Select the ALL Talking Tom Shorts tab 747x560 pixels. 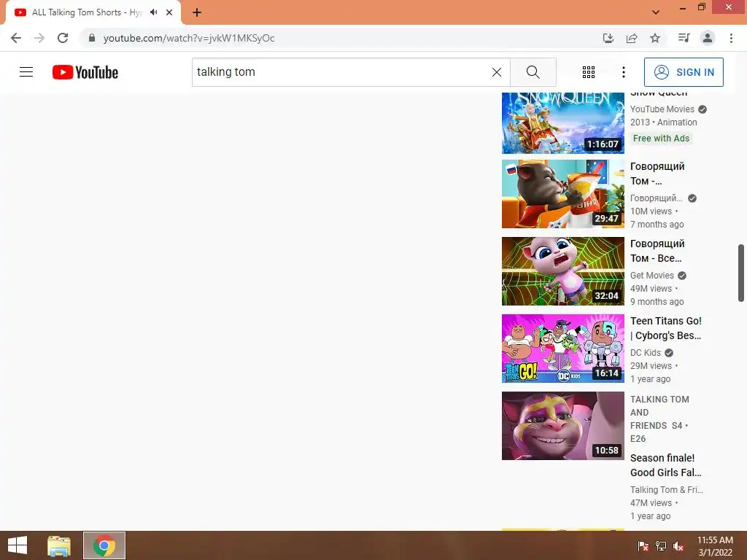(x=93, y=12)
